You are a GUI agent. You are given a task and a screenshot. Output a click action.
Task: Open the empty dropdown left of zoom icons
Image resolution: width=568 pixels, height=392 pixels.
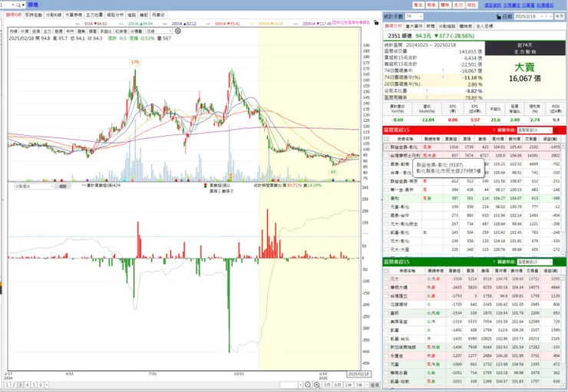291,385
